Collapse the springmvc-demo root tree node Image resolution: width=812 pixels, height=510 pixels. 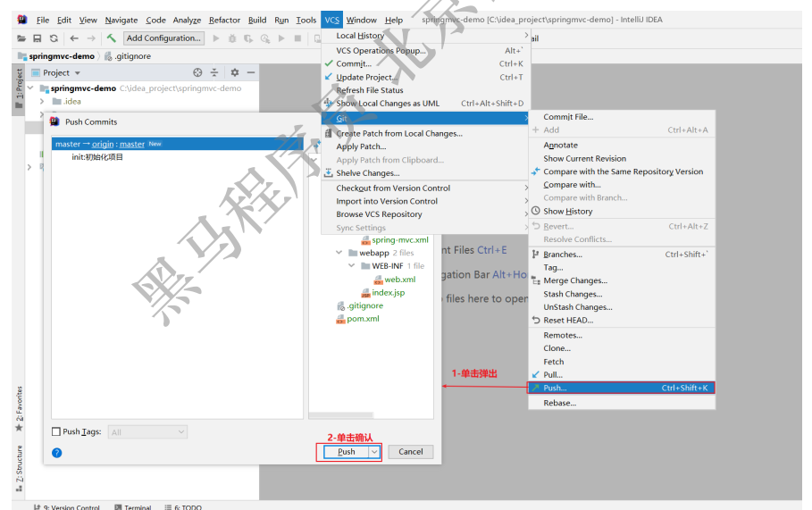pos(30,88)
